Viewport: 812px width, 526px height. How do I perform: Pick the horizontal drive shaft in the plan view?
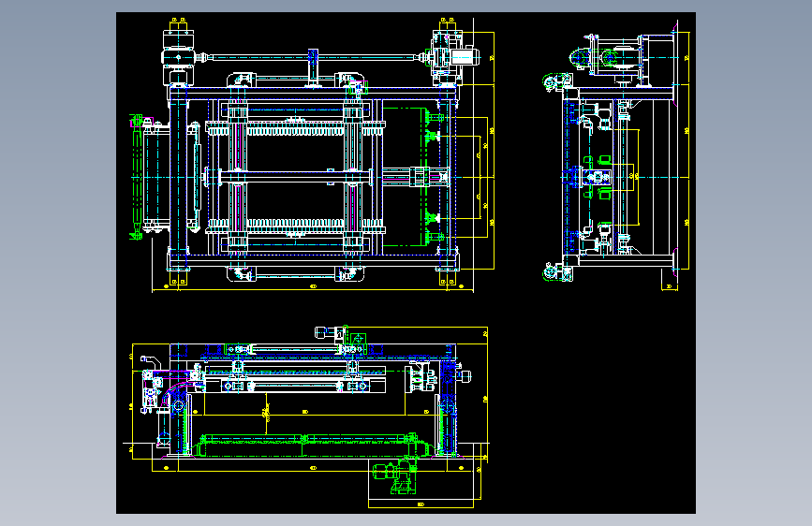312,57
